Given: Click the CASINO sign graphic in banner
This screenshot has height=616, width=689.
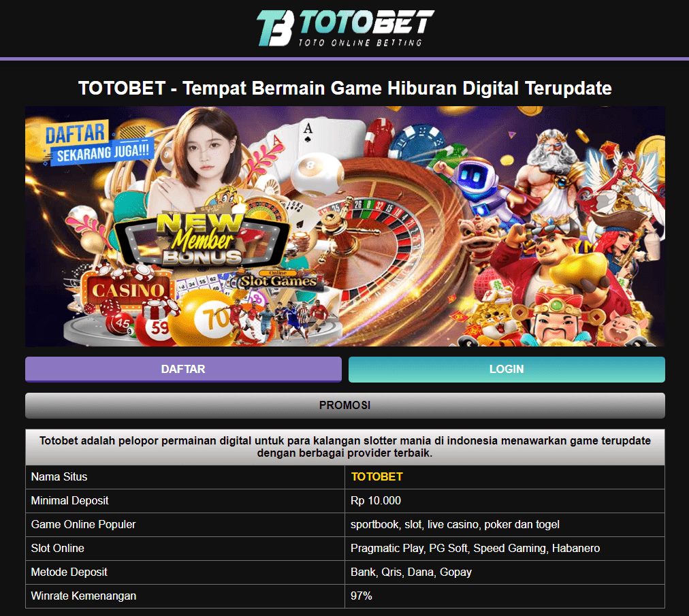Looking at the screenshot, I should pos(128,289).
